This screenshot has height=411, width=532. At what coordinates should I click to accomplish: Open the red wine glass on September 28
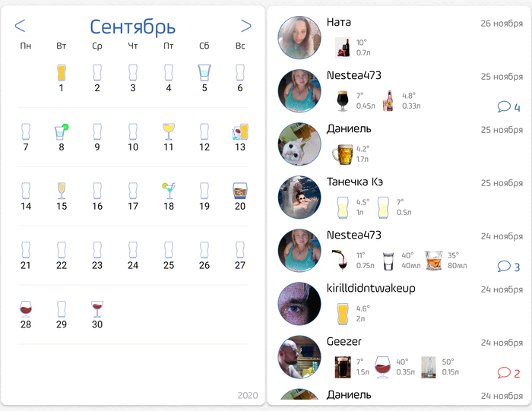(x=26, y=308)
